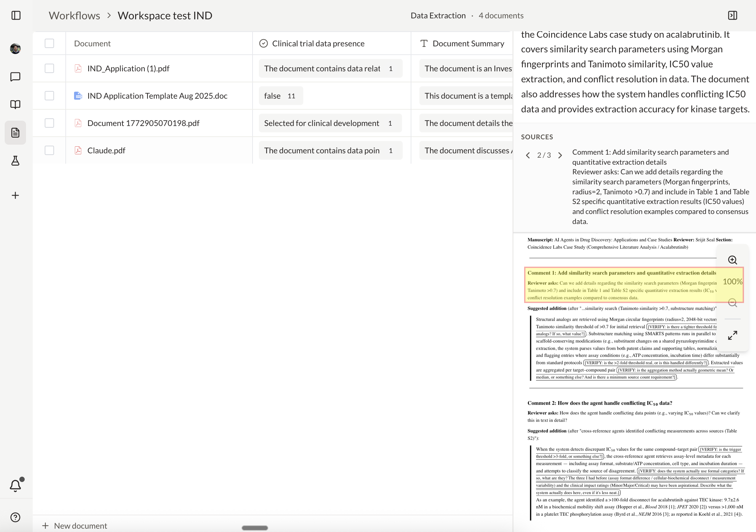Screen dimensions: 756x532
Task: Click the '4 documents' count
Action: [x=501, y=16]
